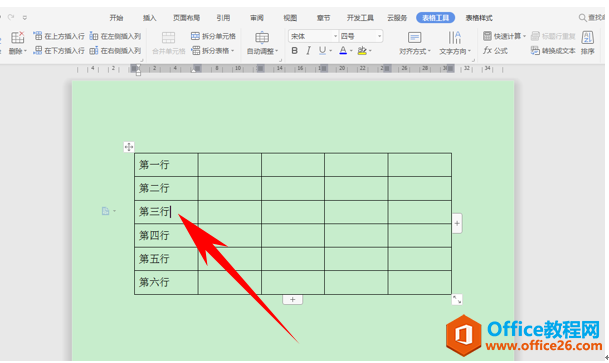Select the 表格工具 tab

tap(435, 17)
